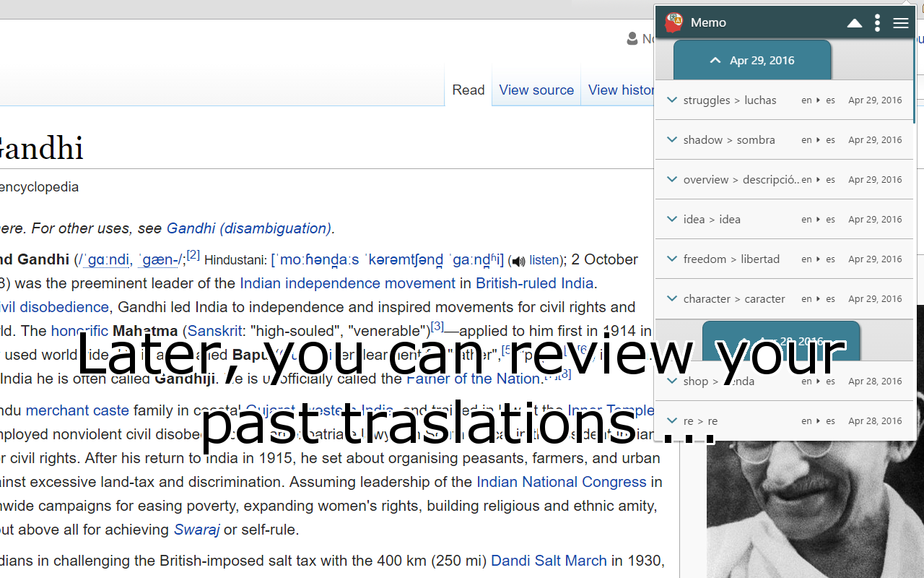Collapse the Memo panel with the up triangle
924x578 pixels.
[x=855, y=23]
